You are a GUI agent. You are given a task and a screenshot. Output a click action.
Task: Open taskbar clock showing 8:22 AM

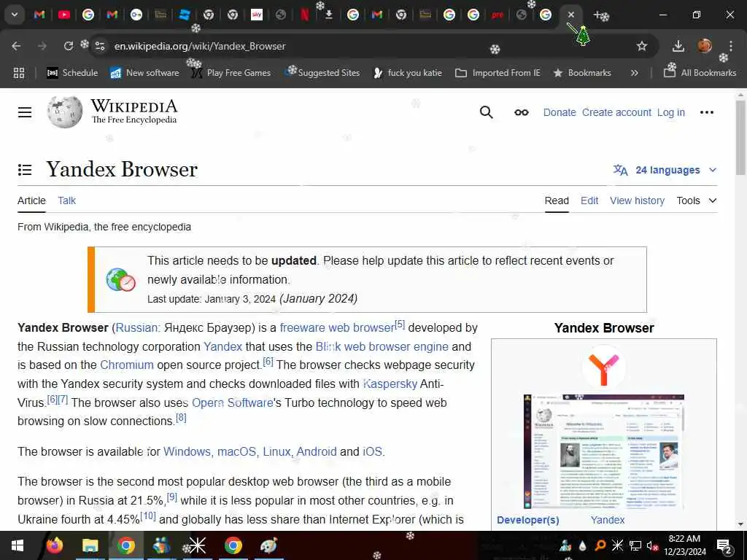(x=684, y=545)
